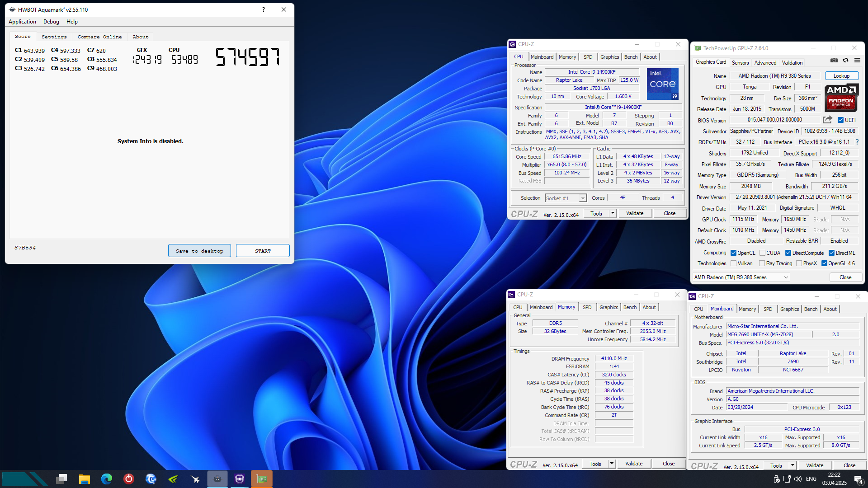Image resolution: width=868 pixels, height=488 pixels.
Task: Switch to GPU-Z via its taskbar icon
Action: (262, 479)
